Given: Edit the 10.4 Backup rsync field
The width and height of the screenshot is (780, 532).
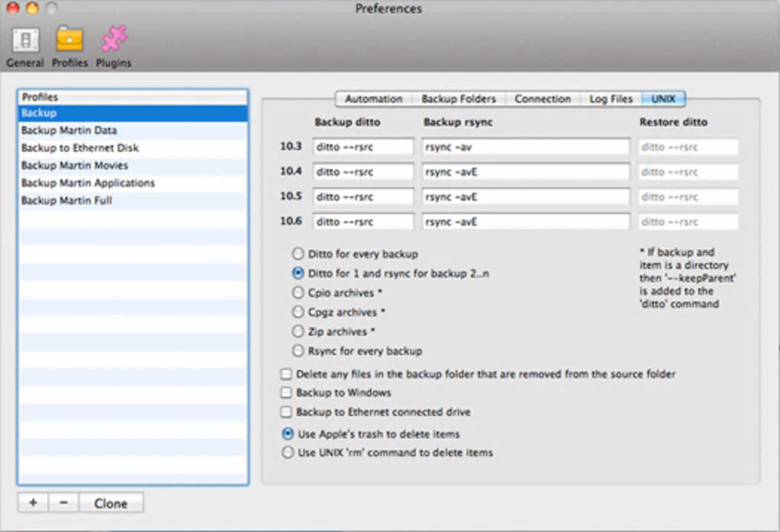Looking at the screenshot, I should (526, 172).
